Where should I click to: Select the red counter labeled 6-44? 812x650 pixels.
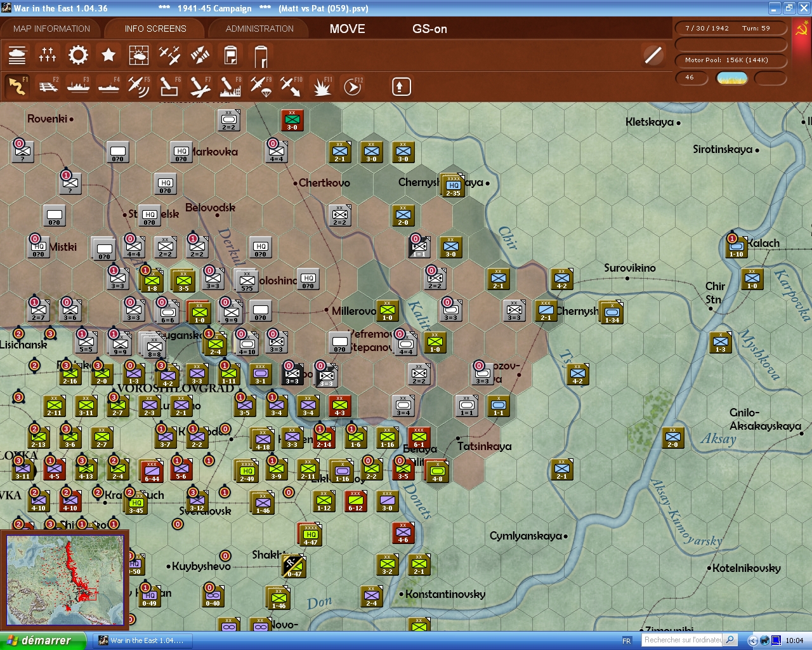coord(152,470)
